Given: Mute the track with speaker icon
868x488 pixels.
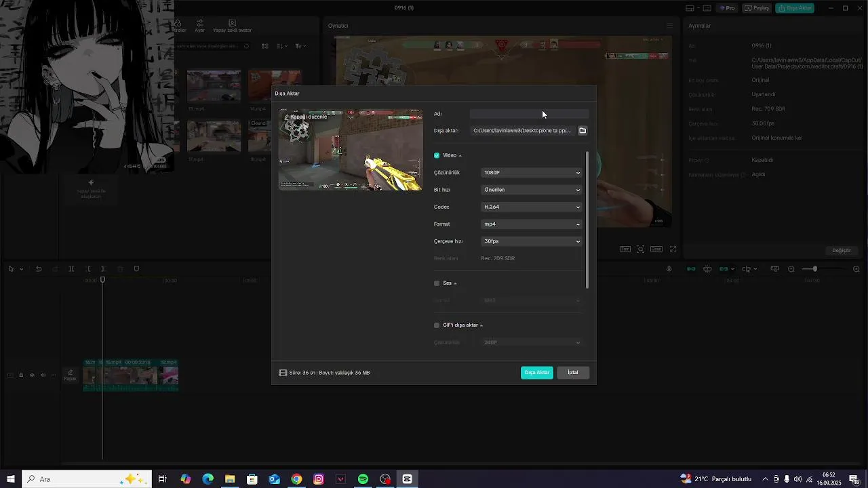Looking at the screenshot, I should 43,375.
